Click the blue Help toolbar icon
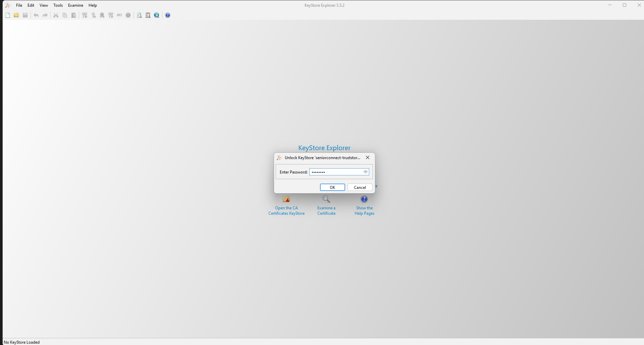This screenshot has height=345, width=644. pyautogui.click(x=168, y=15)
